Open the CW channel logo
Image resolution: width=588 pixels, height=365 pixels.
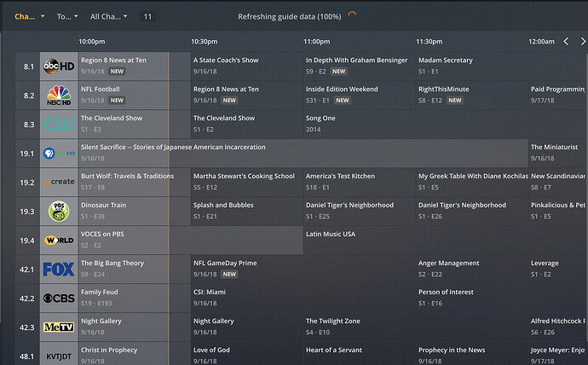(59, 125)
